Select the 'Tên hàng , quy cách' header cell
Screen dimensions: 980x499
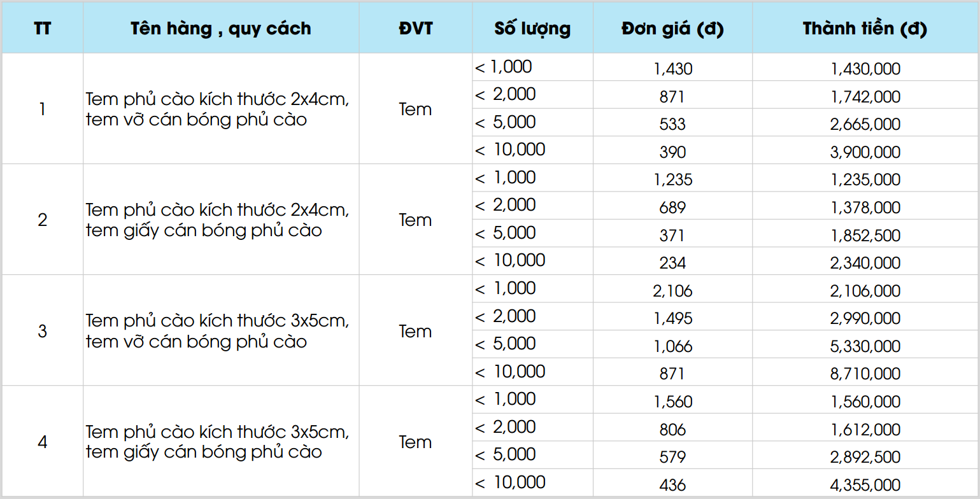[x=221, y=28]
